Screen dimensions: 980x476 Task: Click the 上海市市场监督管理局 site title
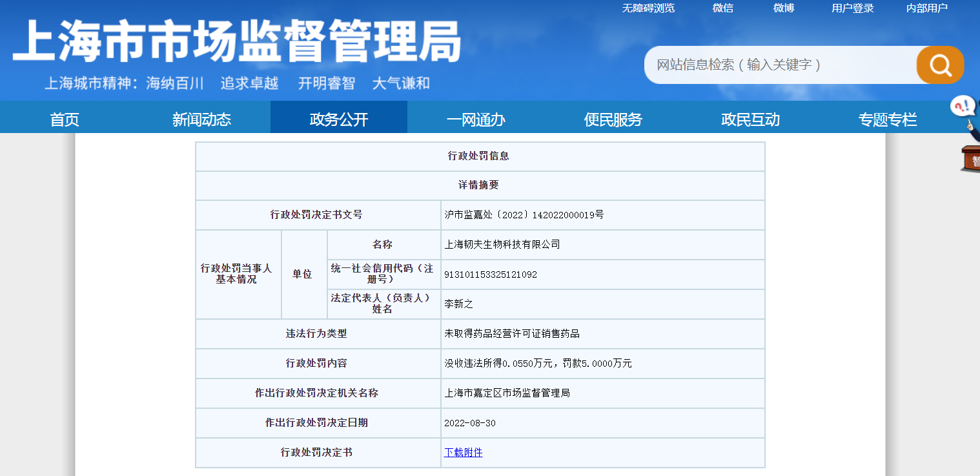click(x=236, y=41)
